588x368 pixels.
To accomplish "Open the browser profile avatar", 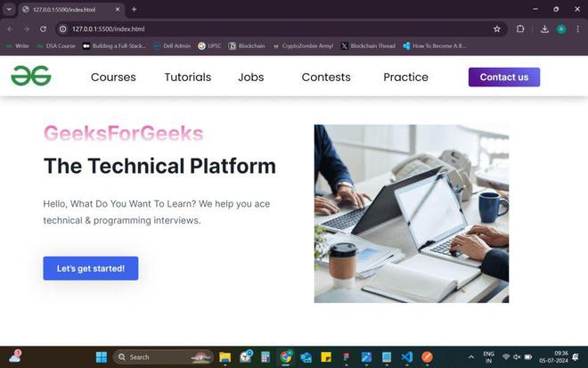I will coord(561,29).
